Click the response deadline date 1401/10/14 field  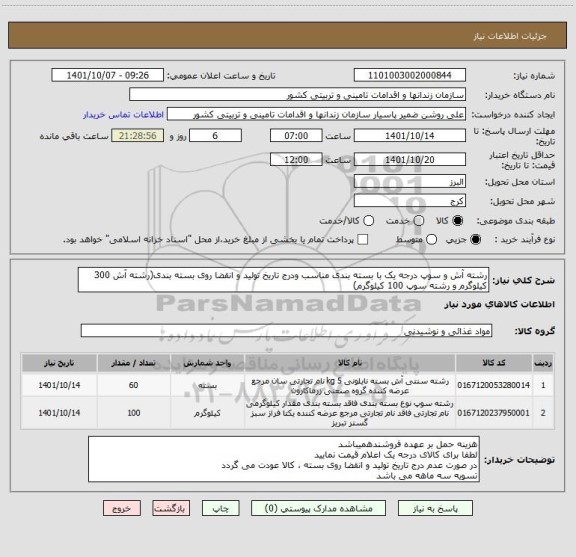pyautogui.click(x=410, y=136)
